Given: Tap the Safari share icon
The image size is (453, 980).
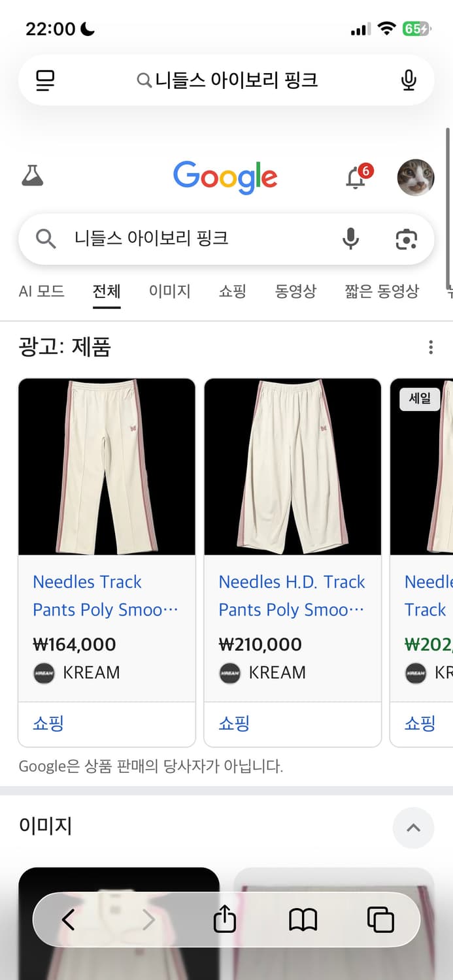Looking at the screenshot, I should [x=224, y=919].
